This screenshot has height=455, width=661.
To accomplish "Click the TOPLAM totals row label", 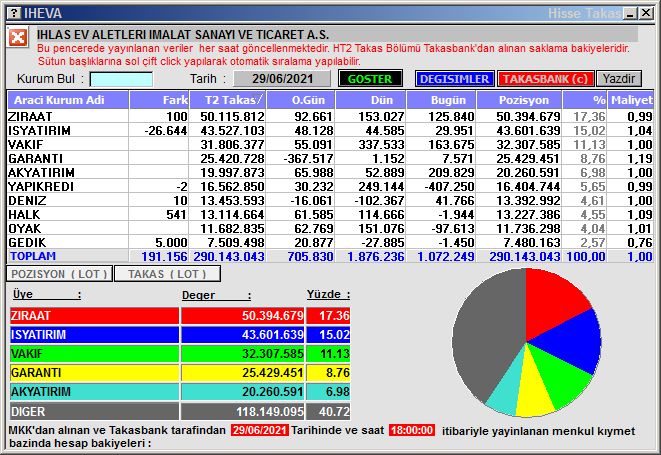I will [x=33, y=256].
